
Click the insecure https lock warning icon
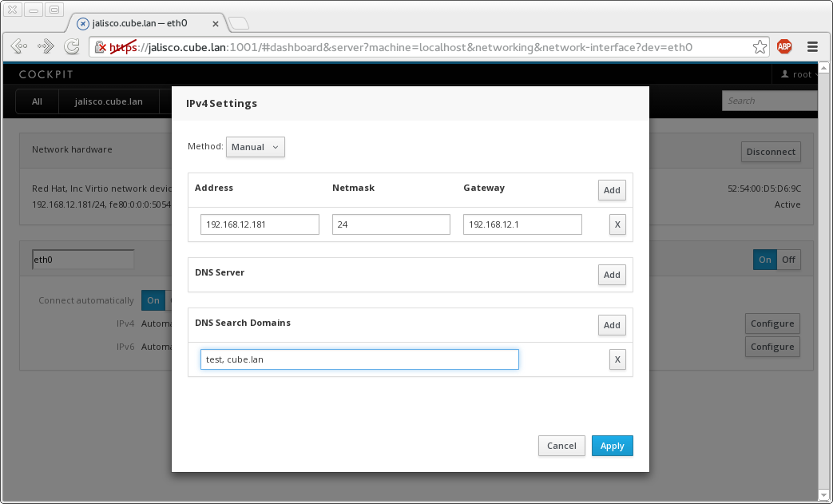click(101, 48)
